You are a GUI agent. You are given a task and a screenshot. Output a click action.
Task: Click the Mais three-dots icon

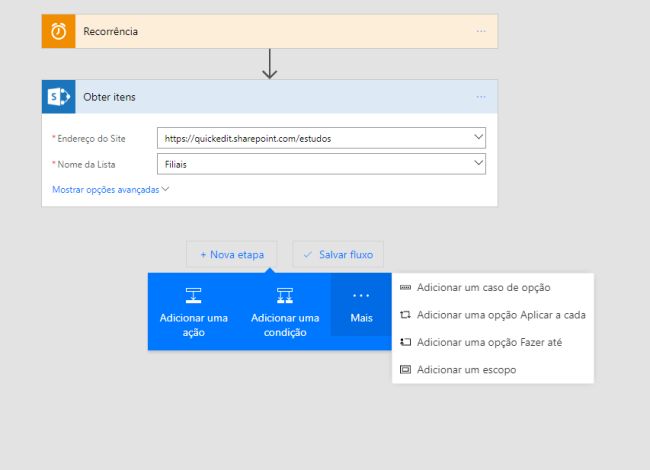click(361, 296)
